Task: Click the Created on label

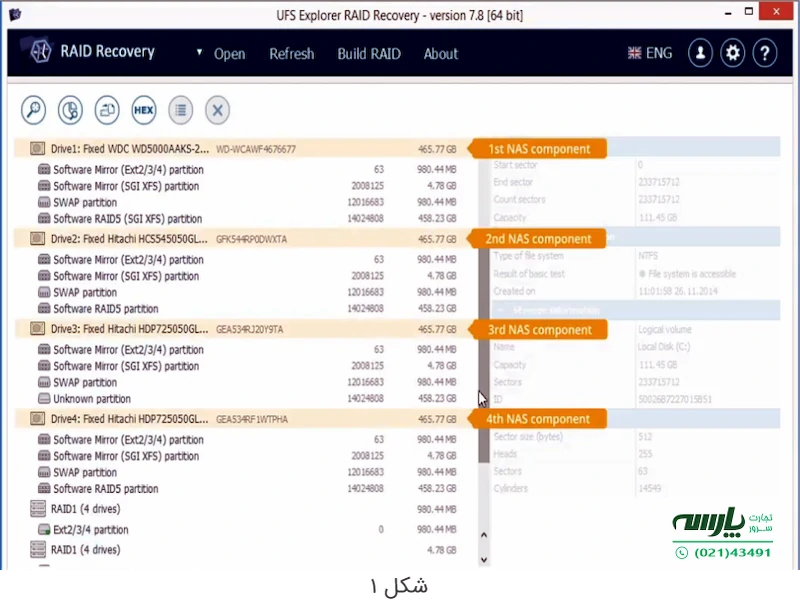Action: [x=514, y=291]
